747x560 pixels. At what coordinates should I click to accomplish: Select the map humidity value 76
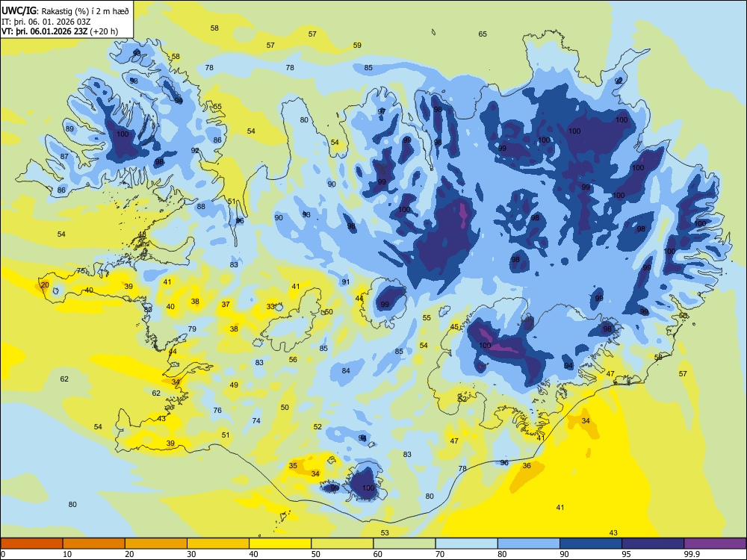(x=217, y=411)
